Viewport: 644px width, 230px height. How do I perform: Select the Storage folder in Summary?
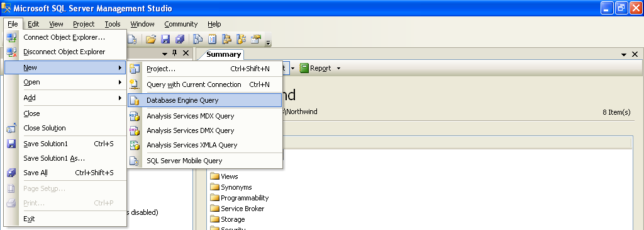pyautogui.click(x=228, y=219)
